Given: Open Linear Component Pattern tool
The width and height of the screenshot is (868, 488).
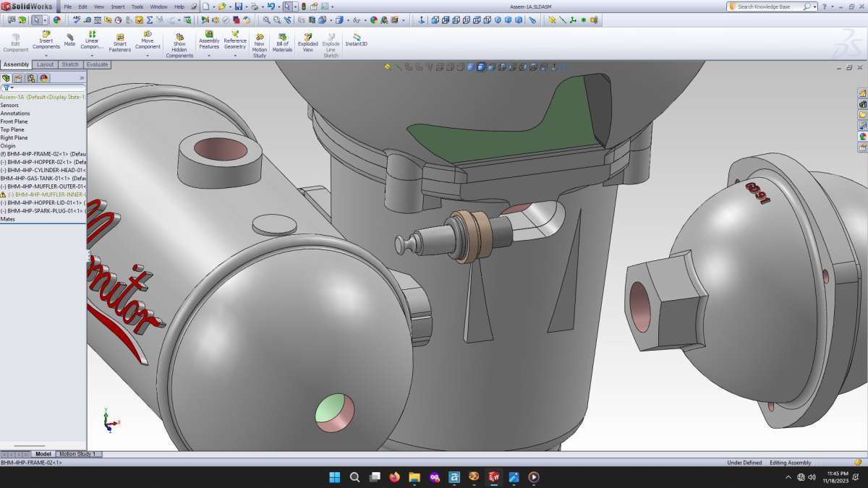Looking at the screenshot, I should (x=92, y=40).
